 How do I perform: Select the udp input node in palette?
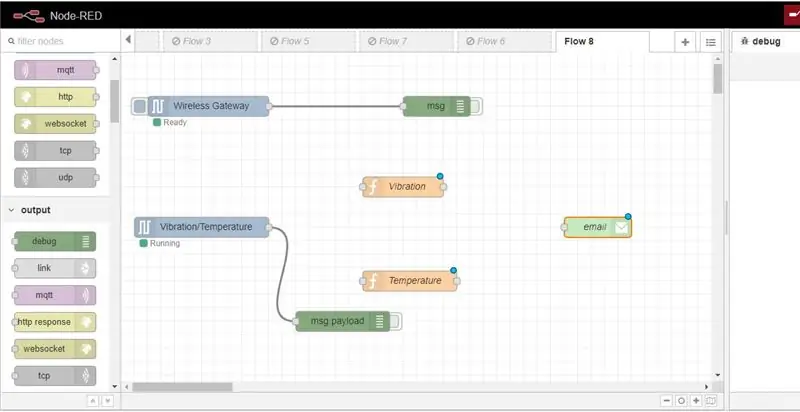pyautogui.click(x=55, y=177)
